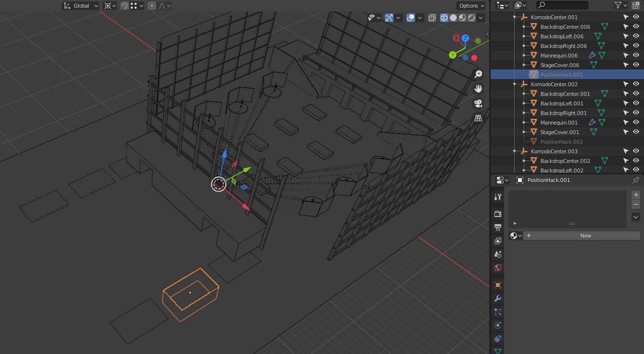Toggle the camera view icon
644x354 pixels.
[x=478, y=103]
